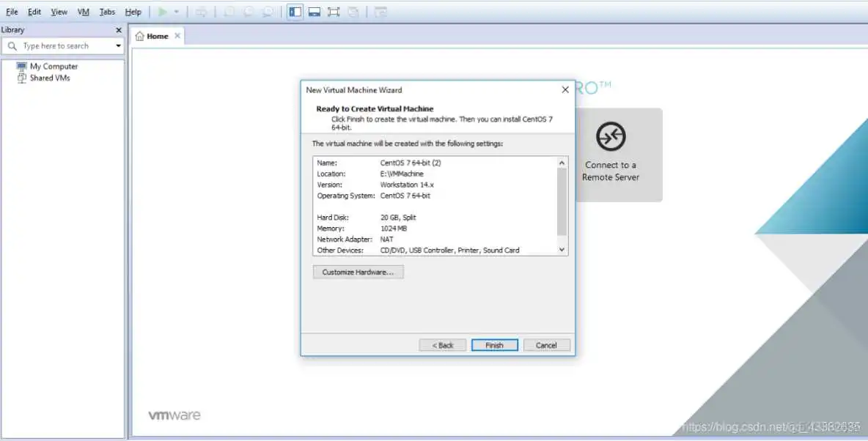Click the Library search input field

tap(62, 45)
